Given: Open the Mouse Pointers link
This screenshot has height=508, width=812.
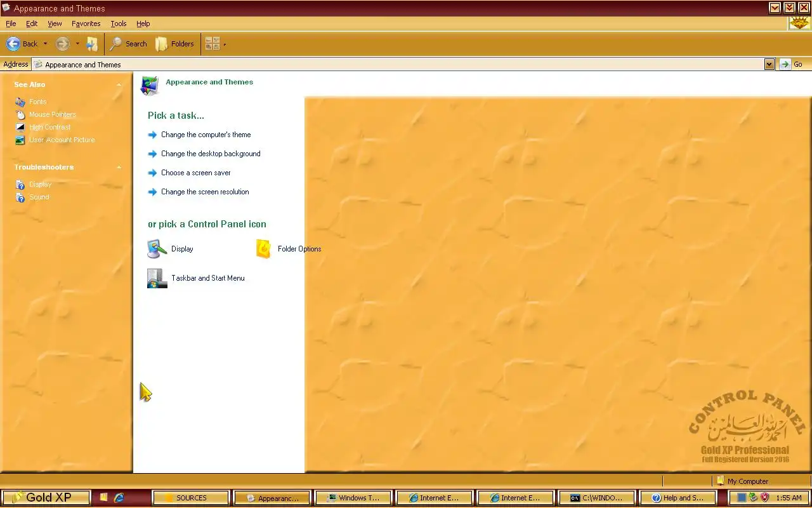Looking at the screenshot, I should click(53, 114).
